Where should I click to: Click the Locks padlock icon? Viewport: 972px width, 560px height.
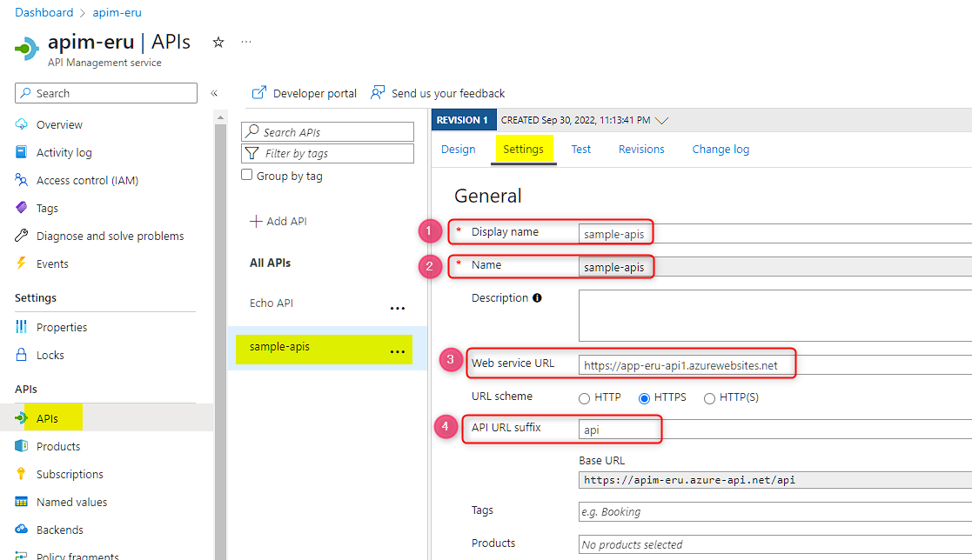pos(22,354)
